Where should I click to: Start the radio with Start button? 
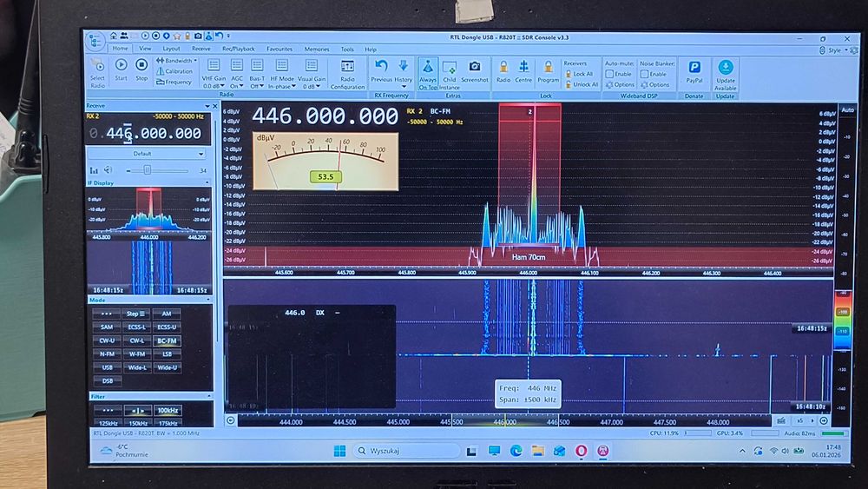121,69
